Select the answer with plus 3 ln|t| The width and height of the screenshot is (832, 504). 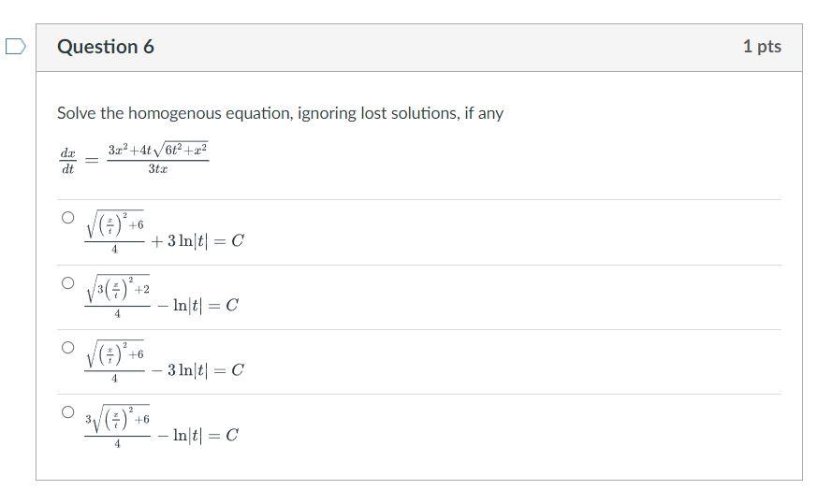pyautogui.click(x=68, y=217)
